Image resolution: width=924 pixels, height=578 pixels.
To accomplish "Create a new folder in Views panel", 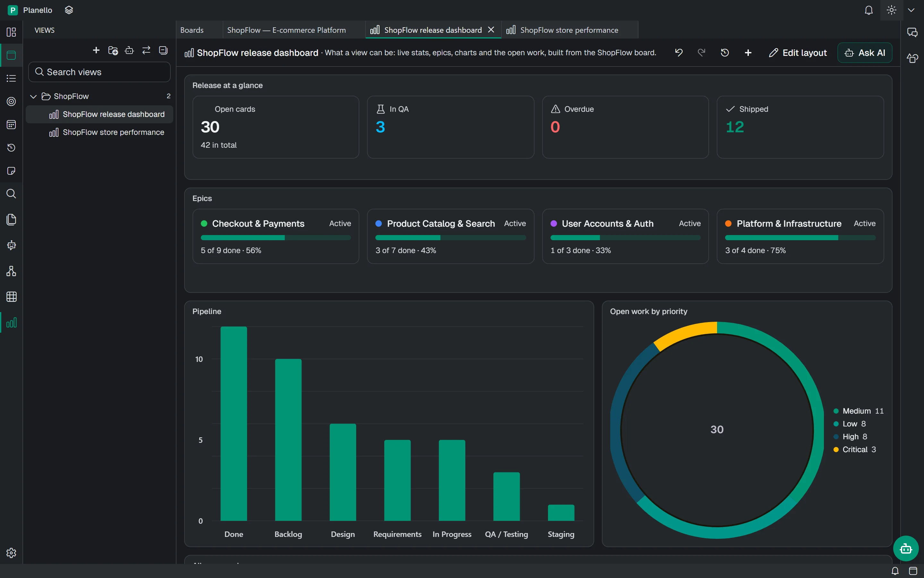I will tap(113, 50).
